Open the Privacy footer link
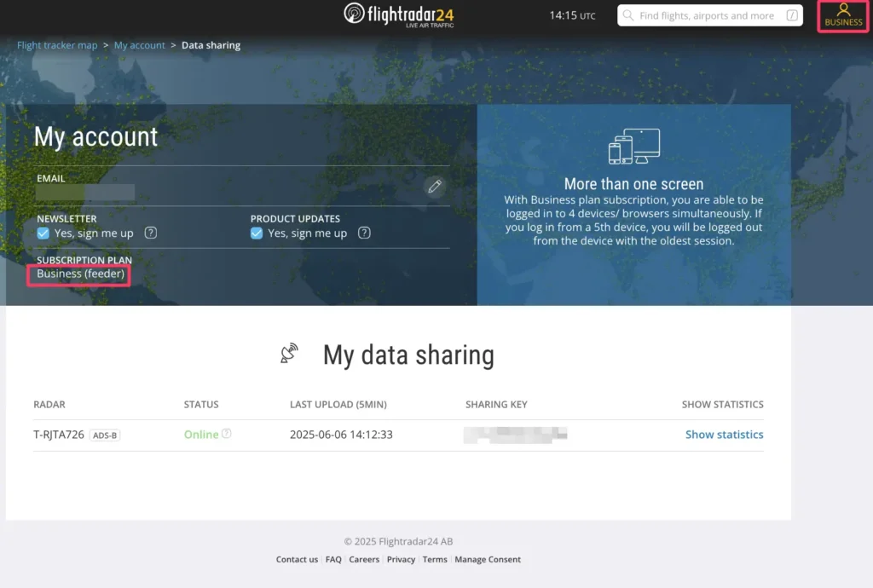Image resolution: width=873 pixels, height=588 pixels. click(x=401, y=559)
